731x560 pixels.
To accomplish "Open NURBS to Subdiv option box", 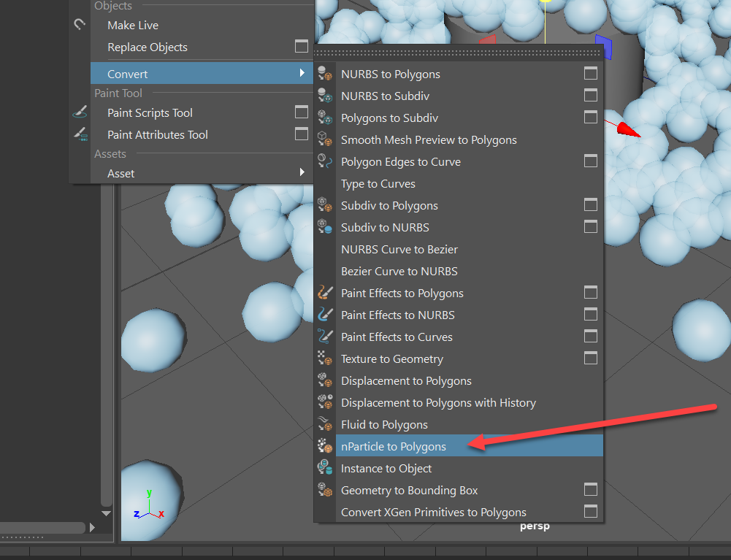I will [x=591, y=95].
